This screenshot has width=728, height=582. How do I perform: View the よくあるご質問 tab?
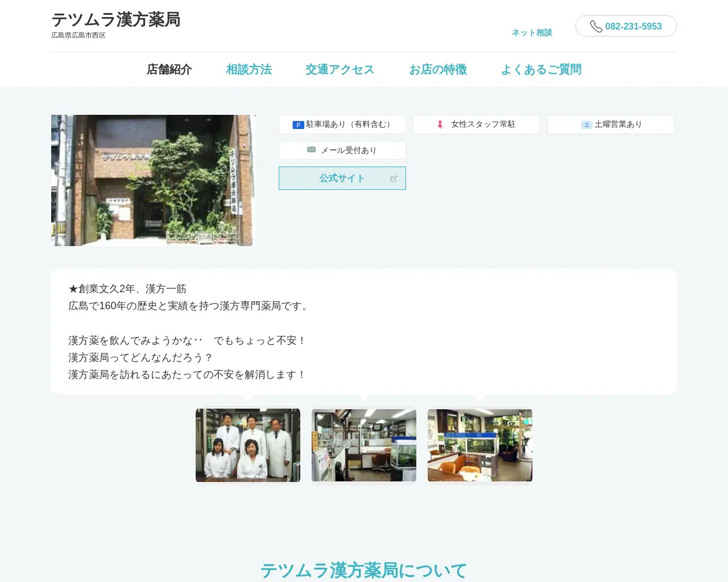point(541,69)
